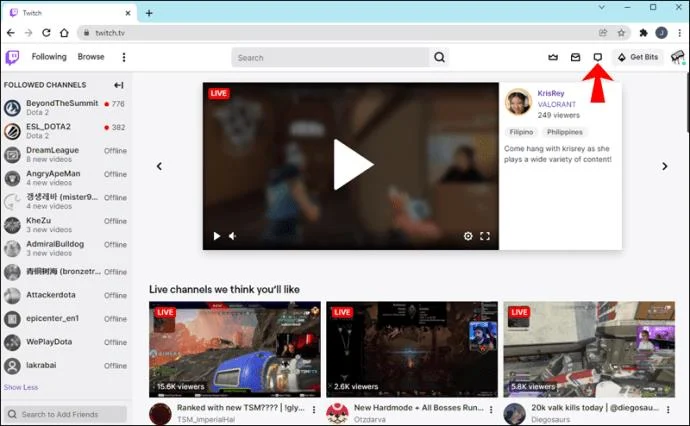Click the VALORANT game link

click(x=557, y=104)
